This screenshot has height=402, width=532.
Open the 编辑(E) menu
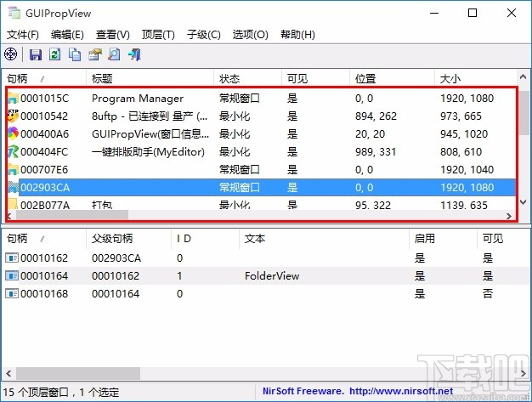pyautogui.click(x=67, y=35)
